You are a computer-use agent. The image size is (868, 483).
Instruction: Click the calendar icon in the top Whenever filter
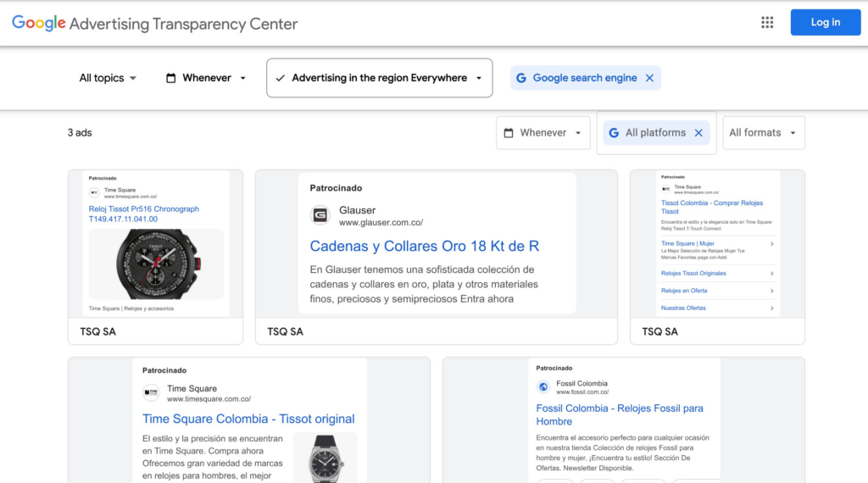(x=171, y=78)
